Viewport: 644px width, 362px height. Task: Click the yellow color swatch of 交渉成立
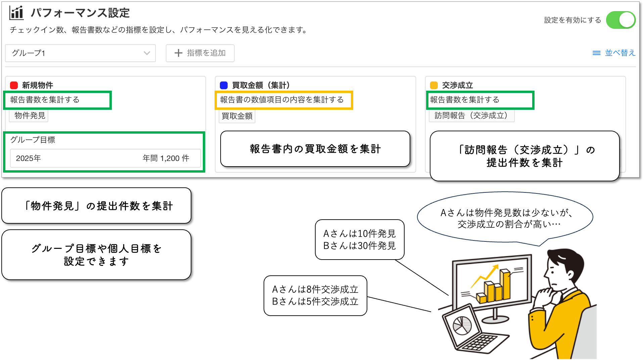434,85
